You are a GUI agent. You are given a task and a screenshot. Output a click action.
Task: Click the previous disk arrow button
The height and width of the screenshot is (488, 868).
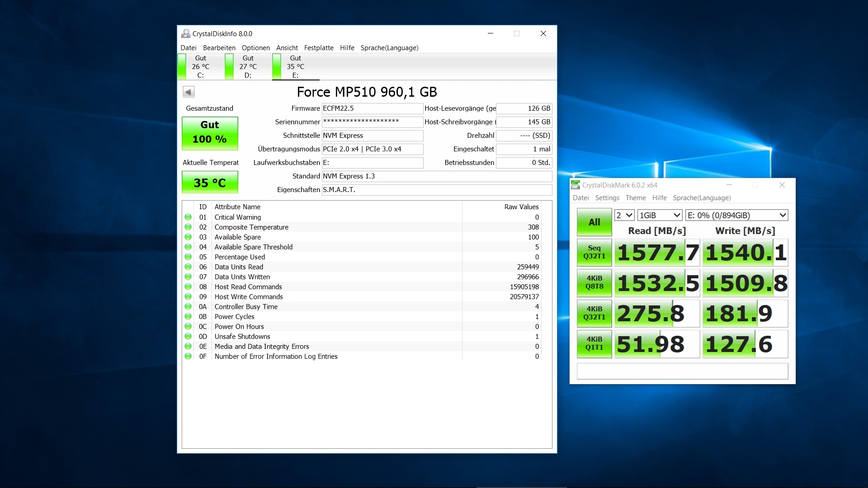(x=189, y=92)
